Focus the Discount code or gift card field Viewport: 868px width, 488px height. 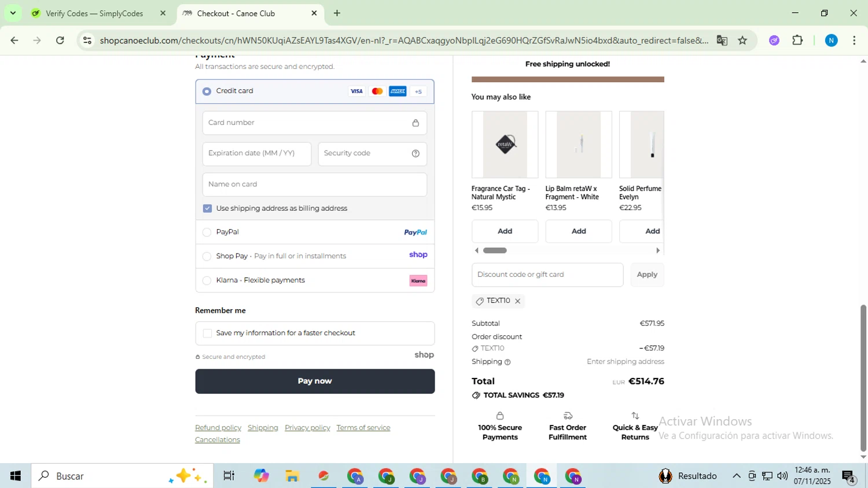(547, 274)
